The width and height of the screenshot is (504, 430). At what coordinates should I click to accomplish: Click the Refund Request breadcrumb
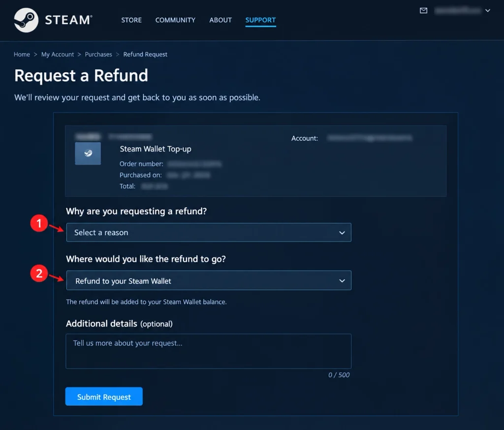[x=145, y=54]
